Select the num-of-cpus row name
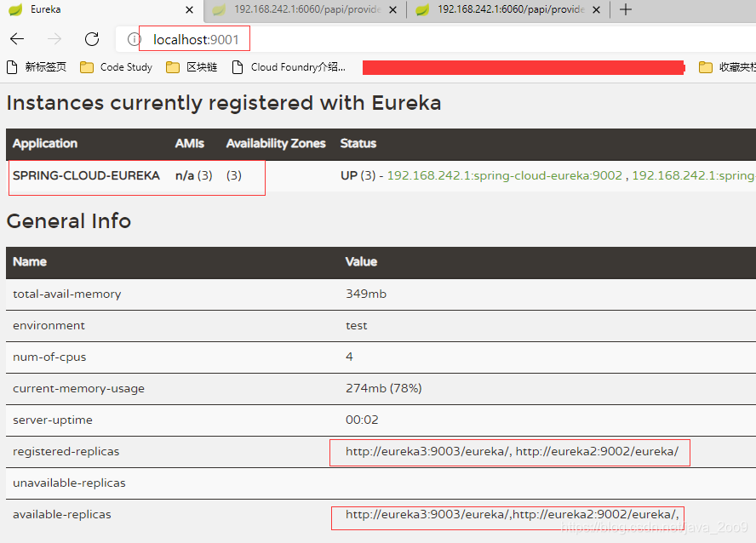 point(49,357)
